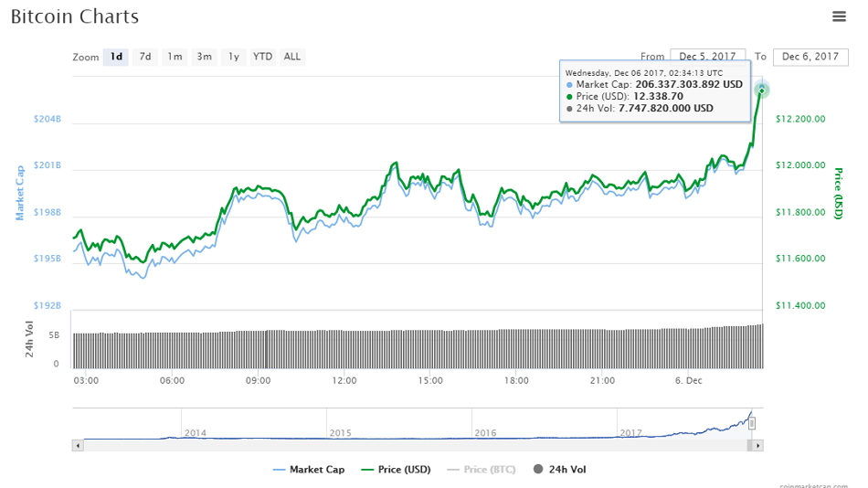Click the 6. Dec time axis label
The height and width of the screenshot is (488, 868).
pyautogui.click(x=689, y=380)
